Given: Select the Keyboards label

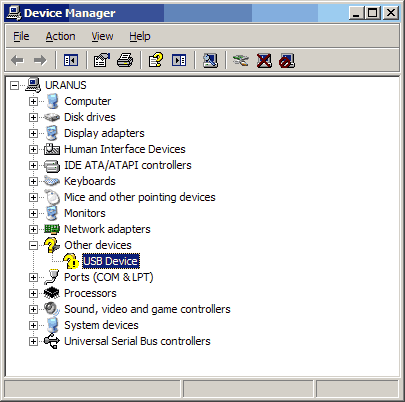Looking at the screenshot, I should coord(90,181).
